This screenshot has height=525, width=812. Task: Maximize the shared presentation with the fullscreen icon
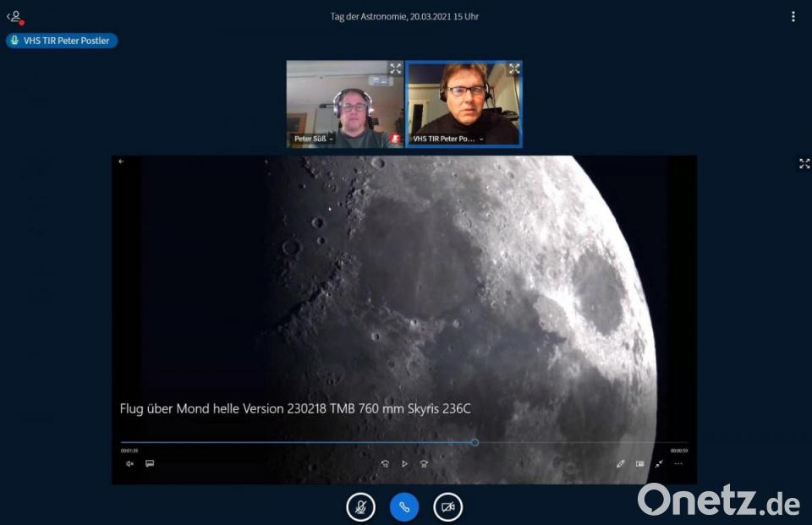click(804, 164)
